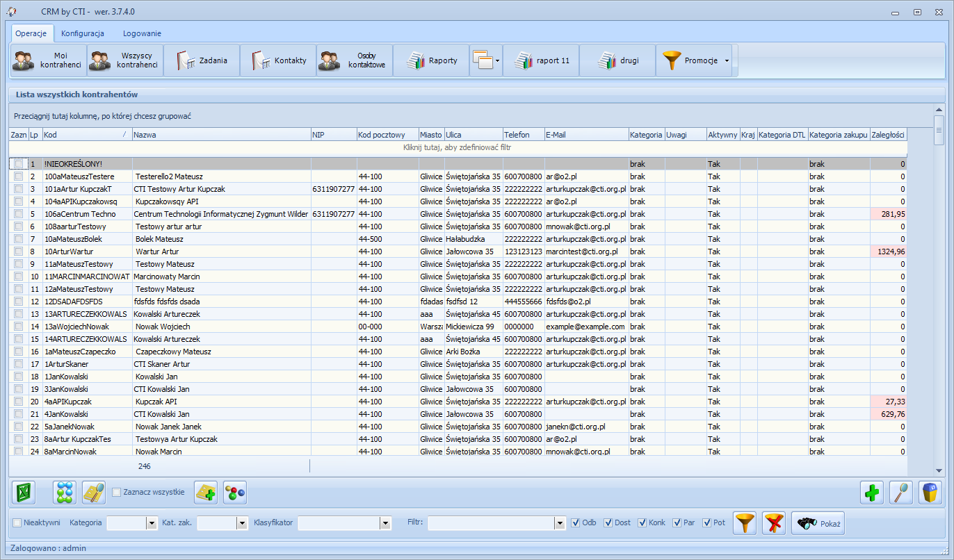Click scrollbar down arrow of the list
This screenshot has height=560, width=954.
pyautogui.click(x=938, y=470)
